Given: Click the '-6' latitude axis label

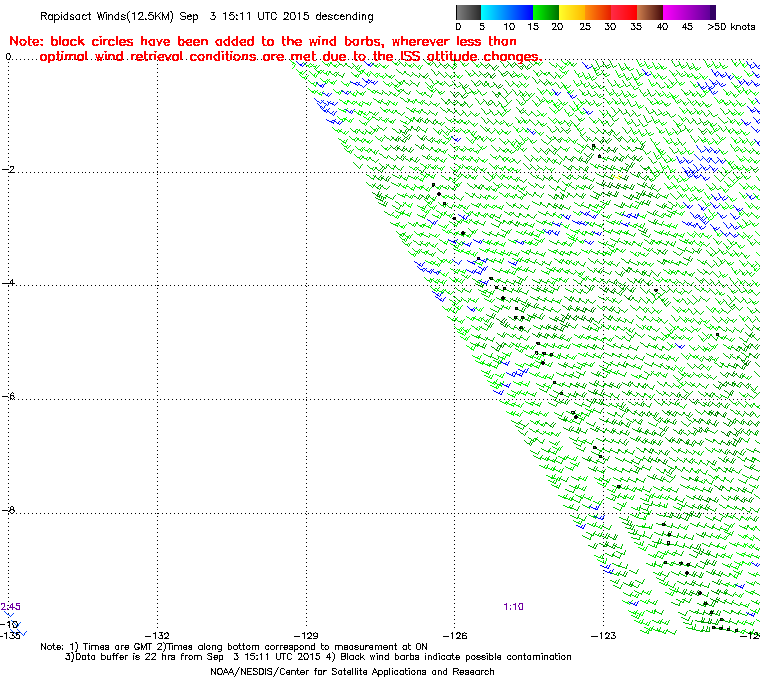Looking at the screenshot, I should click(x=9, y=396).
